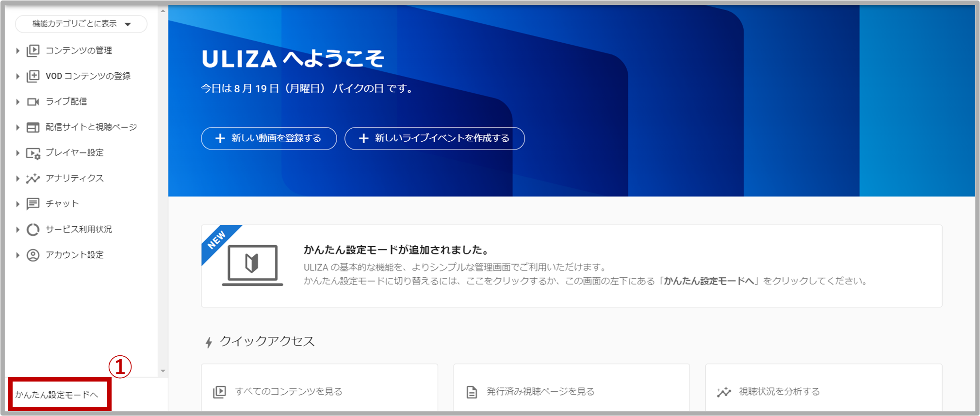Image resolution: width=980 pixels, height=416 pixels.
Task: Click the sidebar scrollbar down arrow
Action: tap(163, 371)
